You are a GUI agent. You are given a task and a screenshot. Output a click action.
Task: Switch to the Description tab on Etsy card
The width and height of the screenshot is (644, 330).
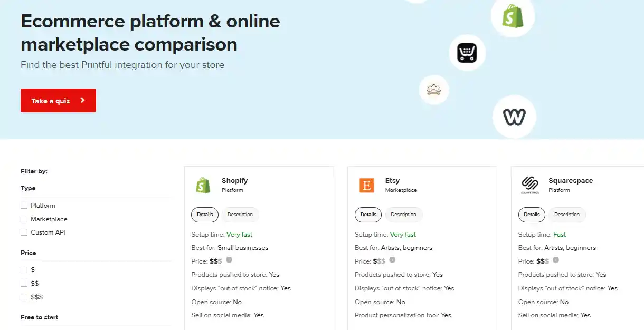click(x=404, y=215)
